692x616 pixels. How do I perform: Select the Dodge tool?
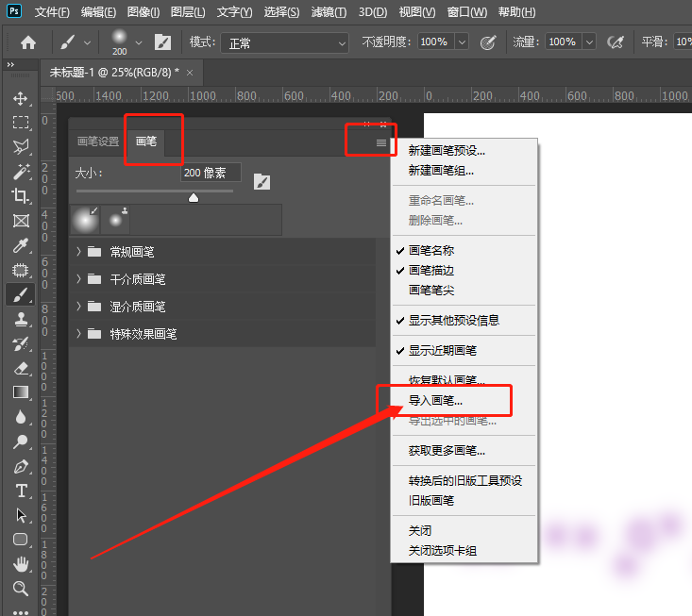click(21, 441)
